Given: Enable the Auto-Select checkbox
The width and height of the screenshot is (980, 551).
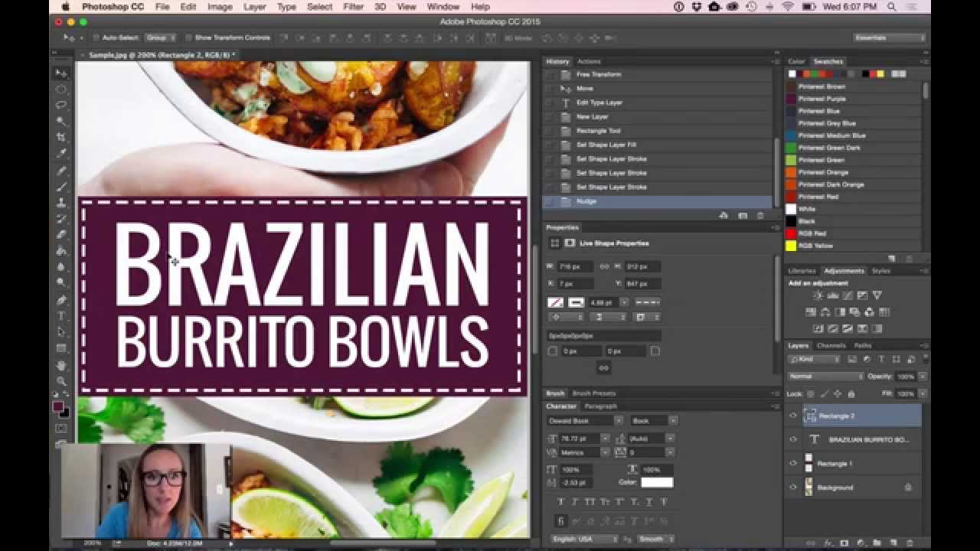Looking at the screenshot, I should [96, 37].
